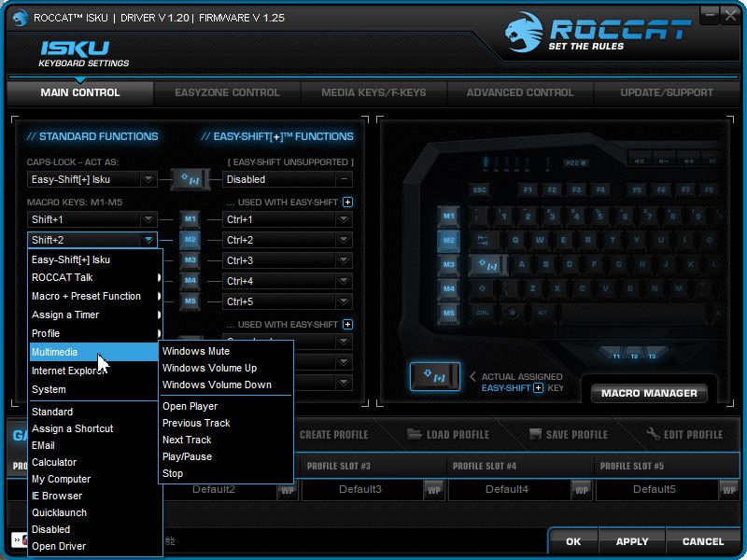This screenshot has width=747, height=560.
Task: Click the Save Profile disk icon
Action: click(x=535, y=434)
